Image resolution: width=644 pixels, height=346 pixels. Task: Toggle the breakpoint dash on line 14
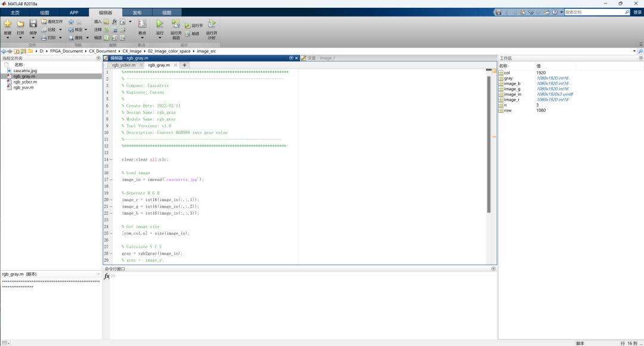(112, 160)
